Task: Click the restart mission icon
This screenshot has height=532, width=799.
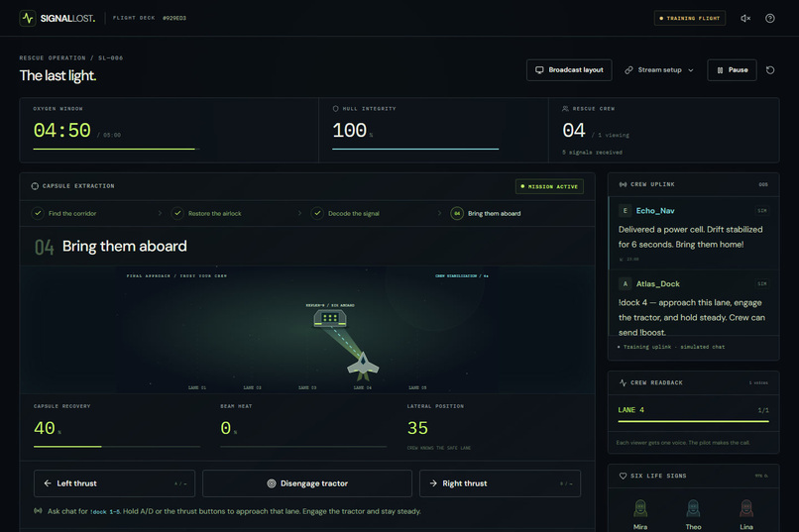Action: tap(770, 70)
